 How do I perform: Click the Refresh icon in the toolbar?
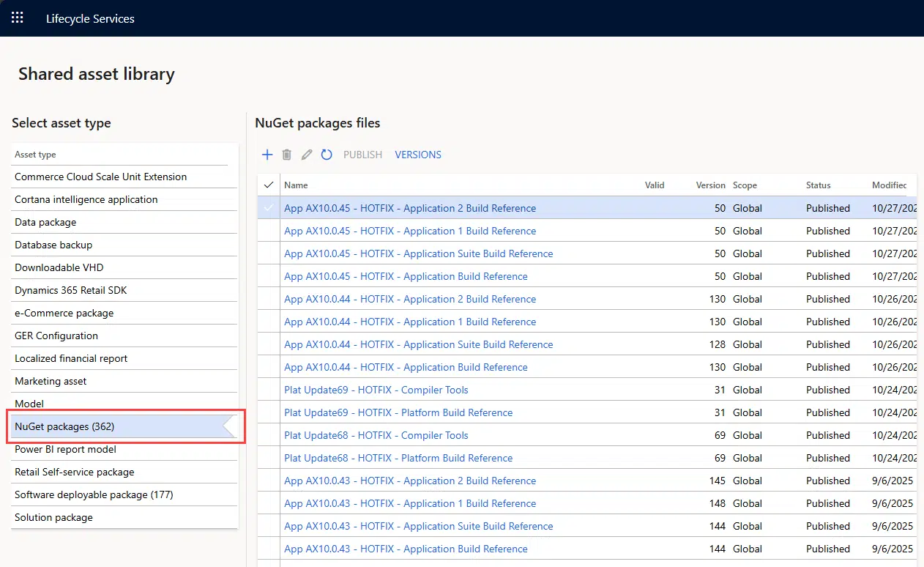click(327, 155)
